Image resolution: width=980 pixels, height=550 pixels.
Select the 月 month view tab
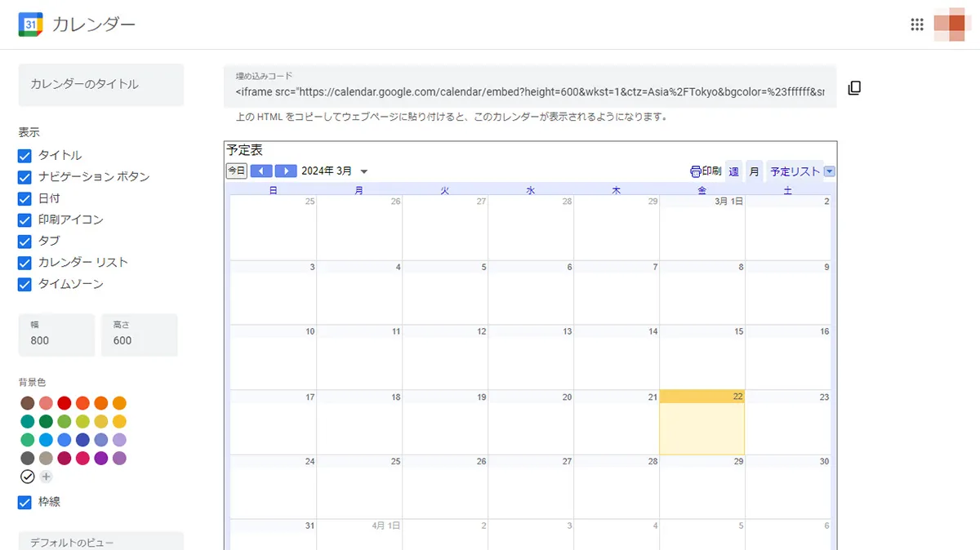[x=753, y=171]
